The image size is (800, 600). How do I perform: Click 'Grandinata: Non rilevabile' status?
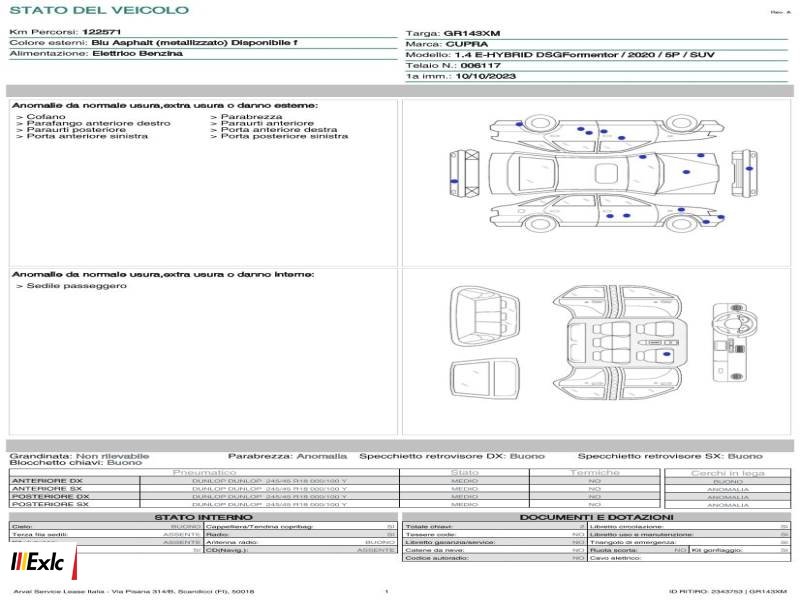click(x=79, y=456)
